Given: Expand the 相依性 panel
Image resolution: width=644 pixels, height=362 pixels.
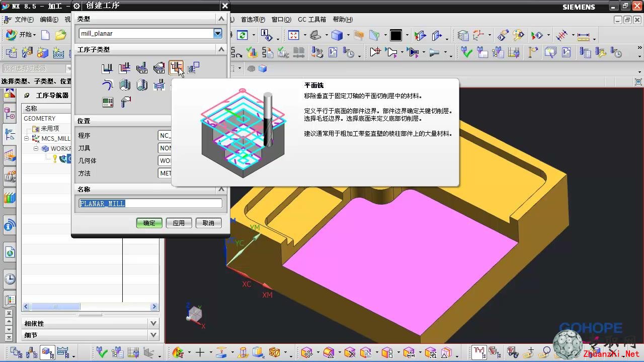Looking at the screenshot, I should [153, 323].
